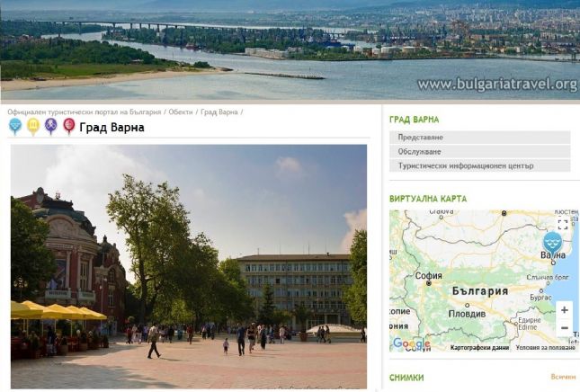The image size is (580, 392).
Task: Click the Град Варна breadcrumb link
Action: click(219, 111)
